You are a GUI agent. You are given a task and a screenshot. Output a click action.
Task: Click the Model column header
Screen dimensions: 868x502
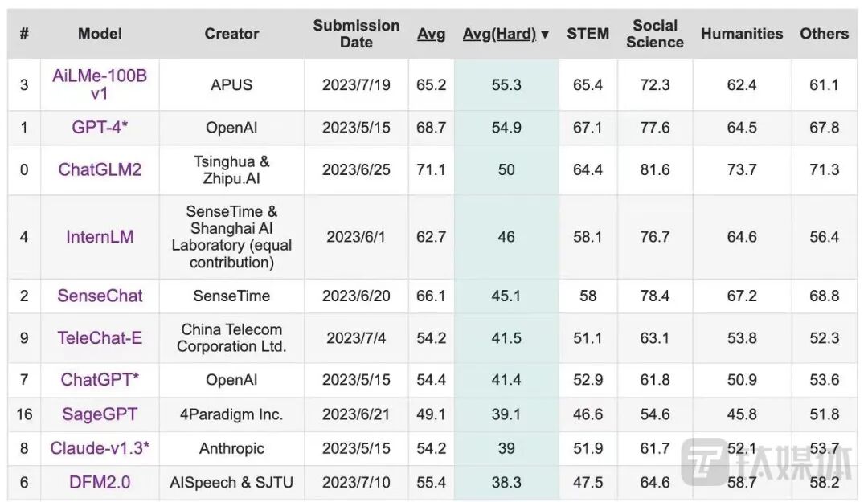coord(100,34)
